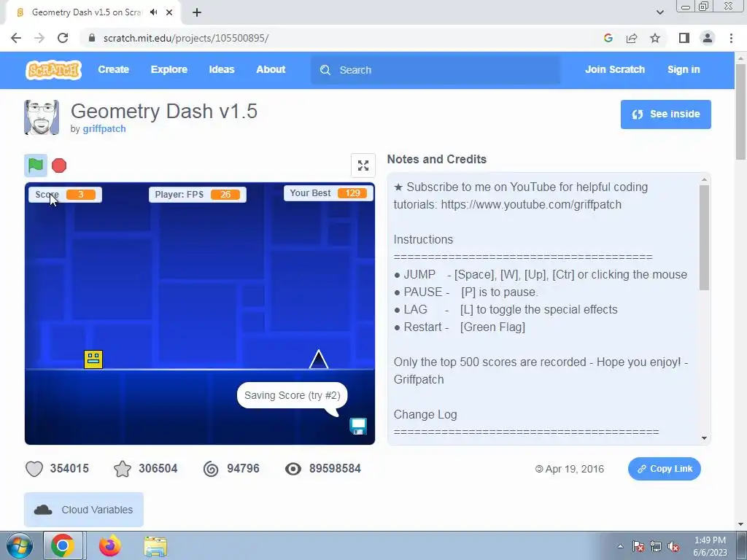Close the Geometry Dash tab
The width and height of the screenshot is (747, 560).
pyautogui.click(x=169, y=12)
